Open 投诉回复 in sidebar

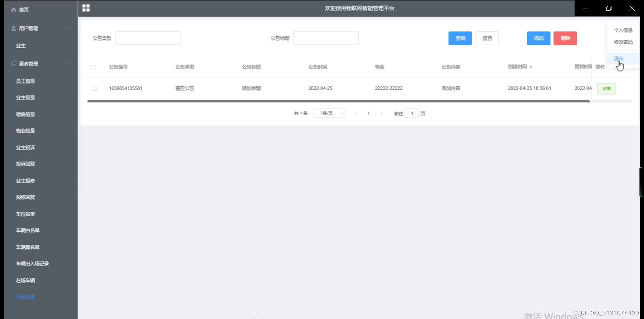tap(25, 164)
